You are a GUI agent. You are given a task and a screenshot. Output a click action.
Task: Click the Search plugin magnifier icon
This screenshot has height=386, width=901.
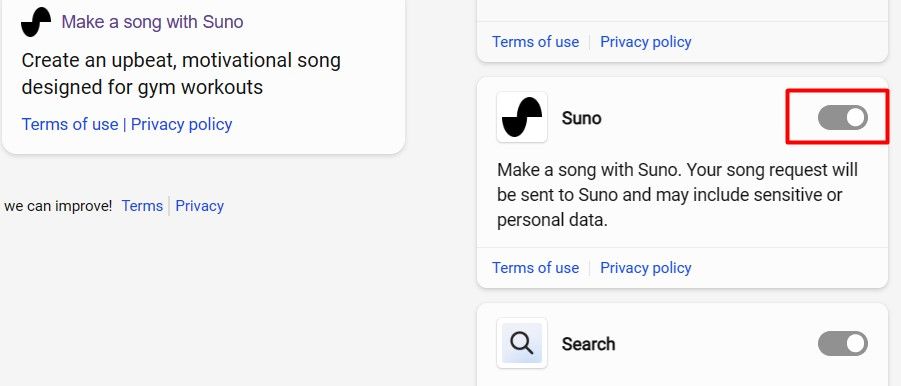(522, 343)
